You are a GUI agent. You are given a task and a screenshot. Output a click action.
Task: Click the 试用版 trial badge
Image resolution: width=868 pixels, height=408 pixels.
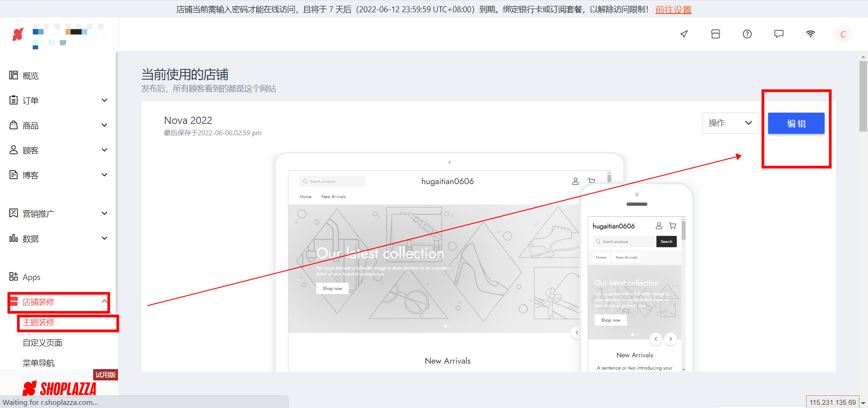[105, 375]
